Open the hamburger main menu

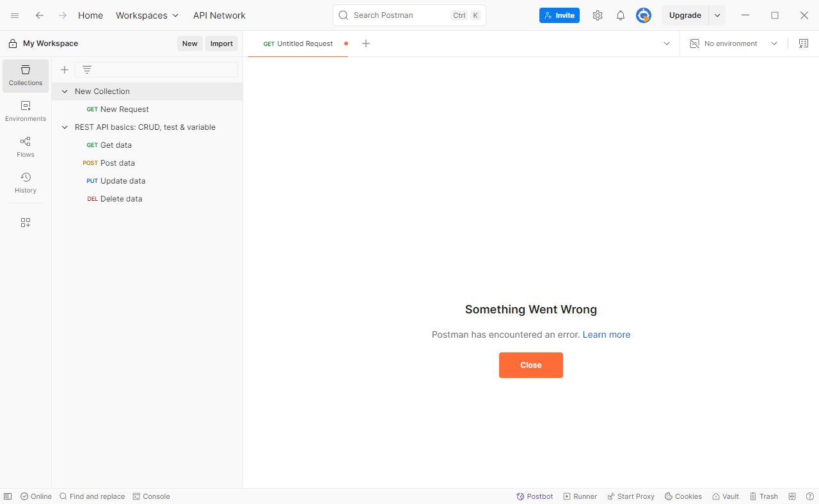pyautogui.click(x=15, y=15)
